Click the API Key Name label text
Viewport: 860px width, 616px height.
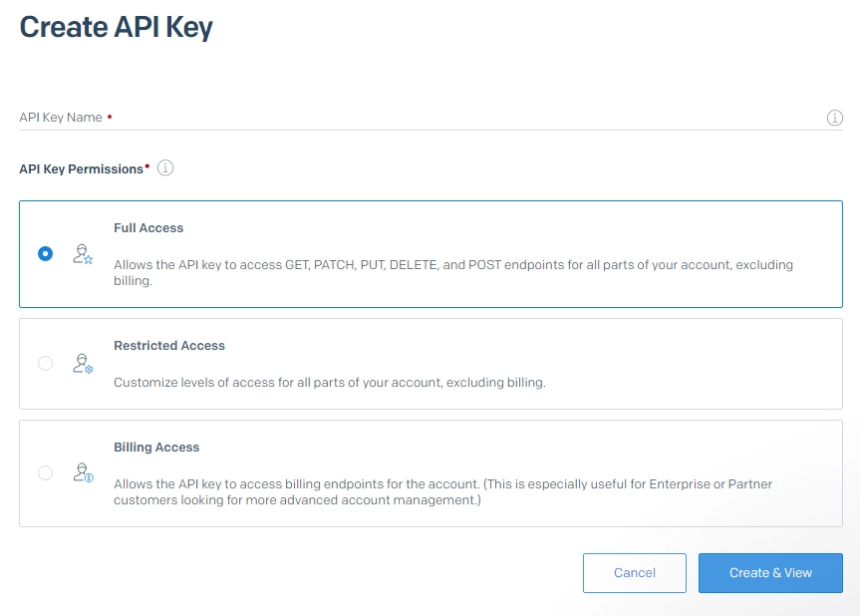pyautogui.click(x=61, y=118)
